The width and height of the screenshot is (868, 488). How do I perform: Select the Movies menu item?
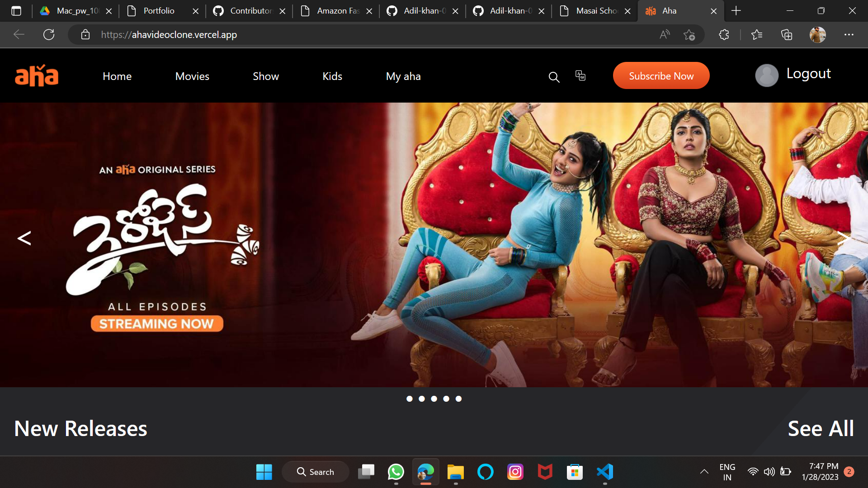pos(192,76)
